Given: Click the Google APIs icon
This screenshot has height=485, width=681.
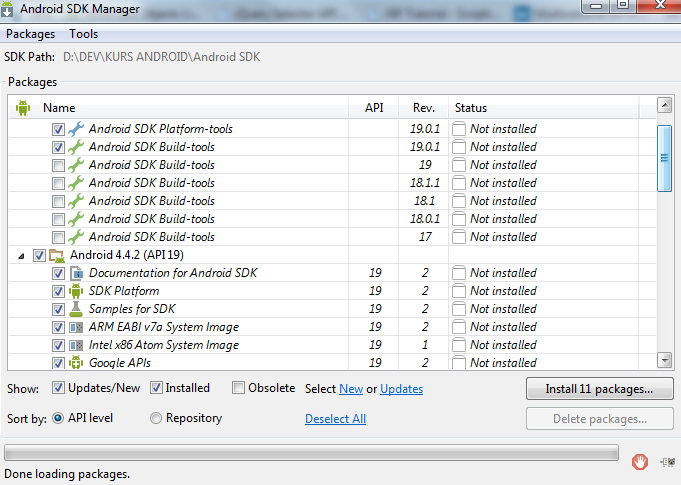Looking at the screenshot, I should 76,362.
